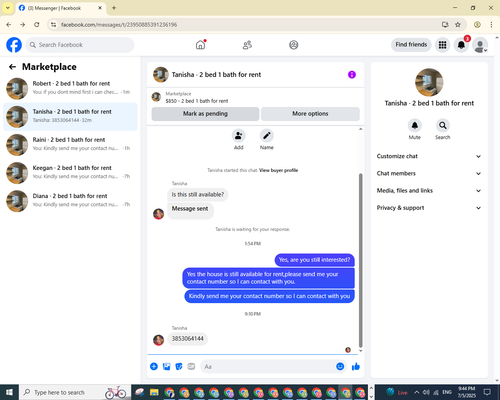Image resolution: width=500 pixels, height=400 pixels.
Task: Add people to the chat
Action: tap(238, 136)
